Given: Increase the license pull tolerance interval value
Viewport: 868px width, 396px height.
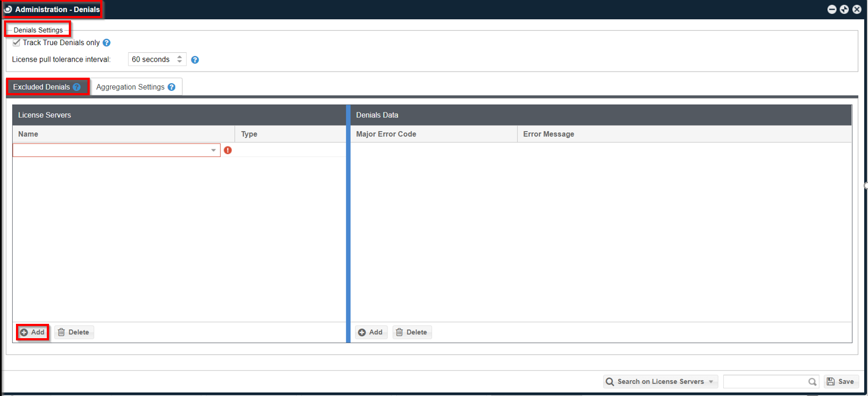Looking at the screenshot, I should 179,57.
